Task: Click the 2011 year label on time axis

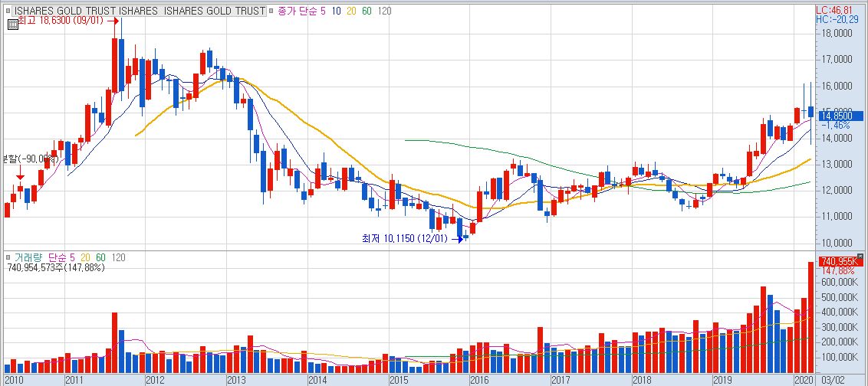Action: tap(74, 380)
